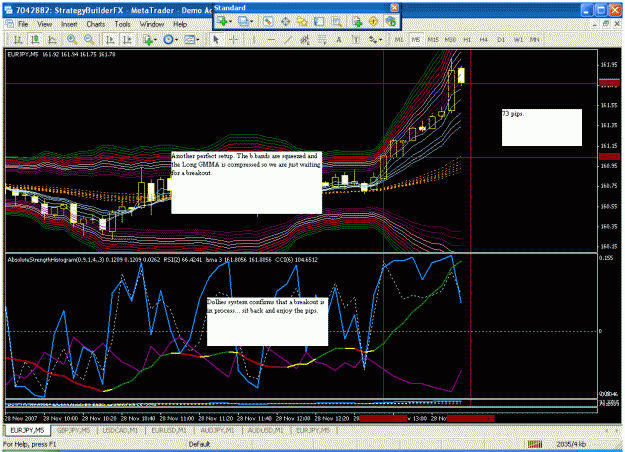Expand the Indicators dropdown arrow

(x=155, y=39)
